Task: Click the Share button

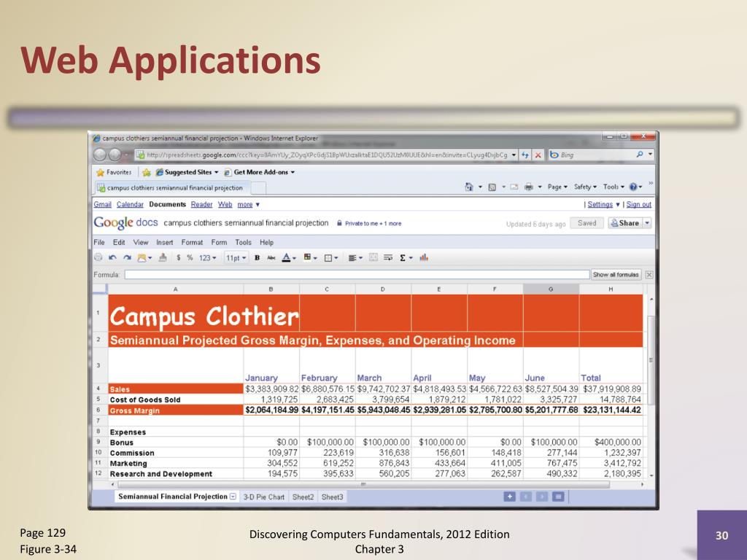Action: [625, 223]
